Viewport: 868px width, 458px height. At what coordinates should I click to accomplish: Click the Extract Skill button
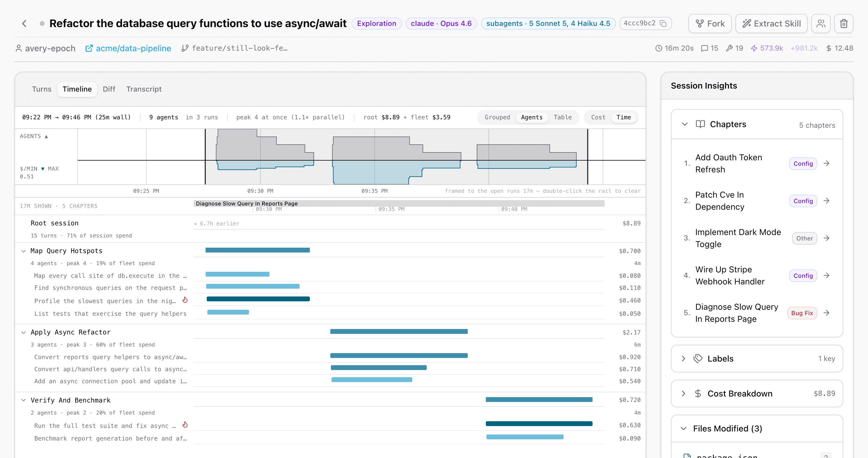[771, 24]
